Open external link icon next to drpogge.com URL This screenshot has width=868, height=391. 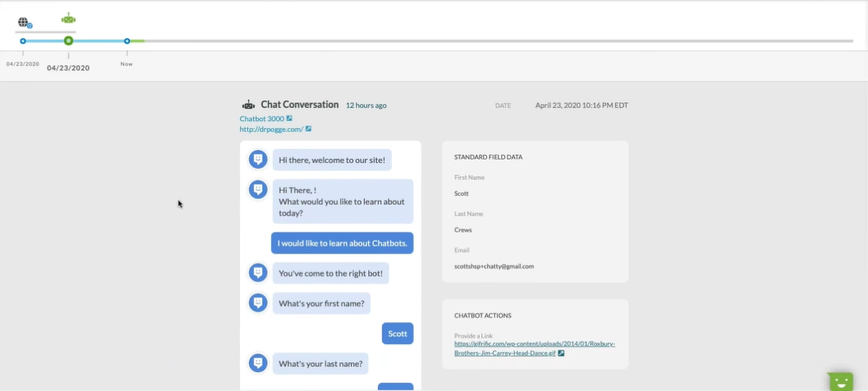click(309, 129)
